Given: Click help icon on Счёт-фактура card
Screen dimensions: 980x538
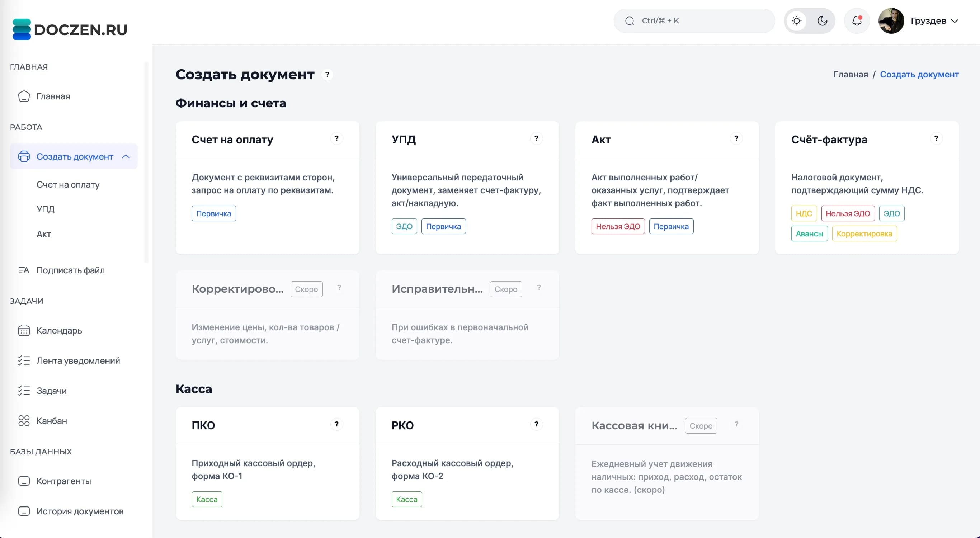Looking at the screenshot, I should pyautogui.click(x=936, y=138).
